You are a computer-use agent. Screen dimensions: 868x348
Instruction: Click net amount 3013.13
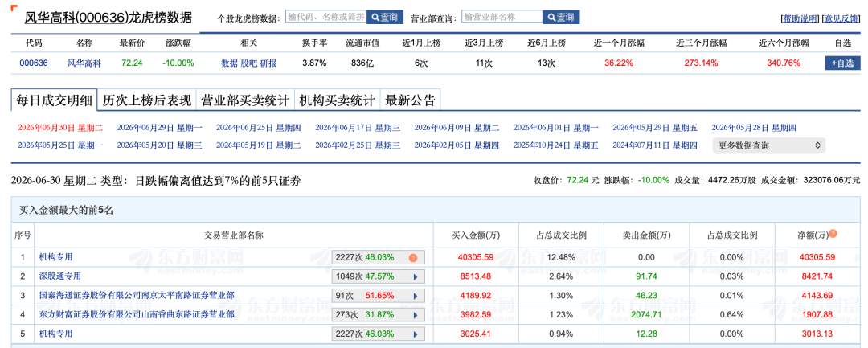(817, 334)
